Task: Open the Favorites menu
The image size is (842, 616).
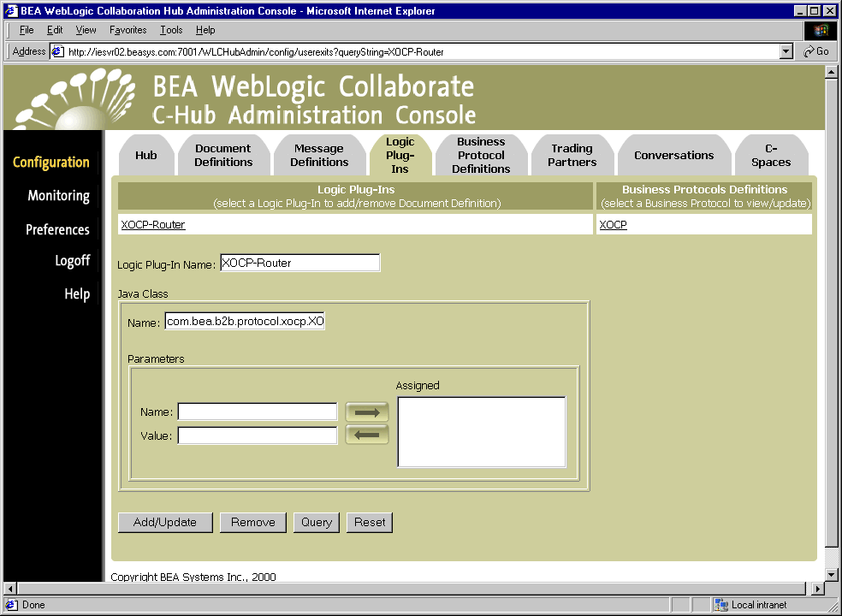Action: [x=127, y=30]
